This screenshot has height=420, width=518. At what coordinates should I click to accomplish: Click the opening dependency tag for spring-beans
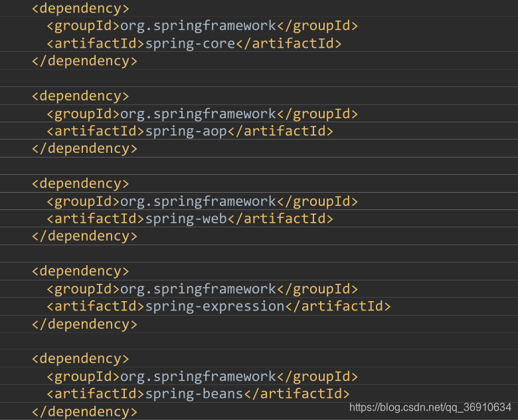(80, 359)
